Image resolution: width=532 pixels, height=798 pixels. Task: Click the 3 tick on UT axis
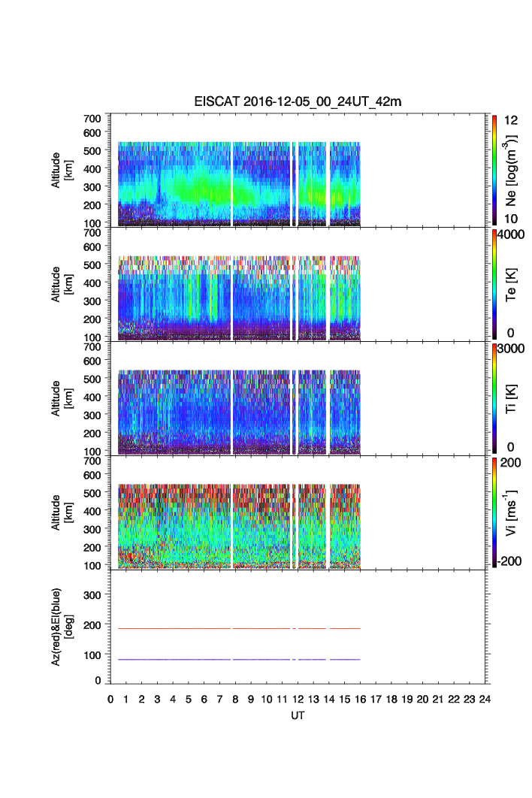point(157,700)
